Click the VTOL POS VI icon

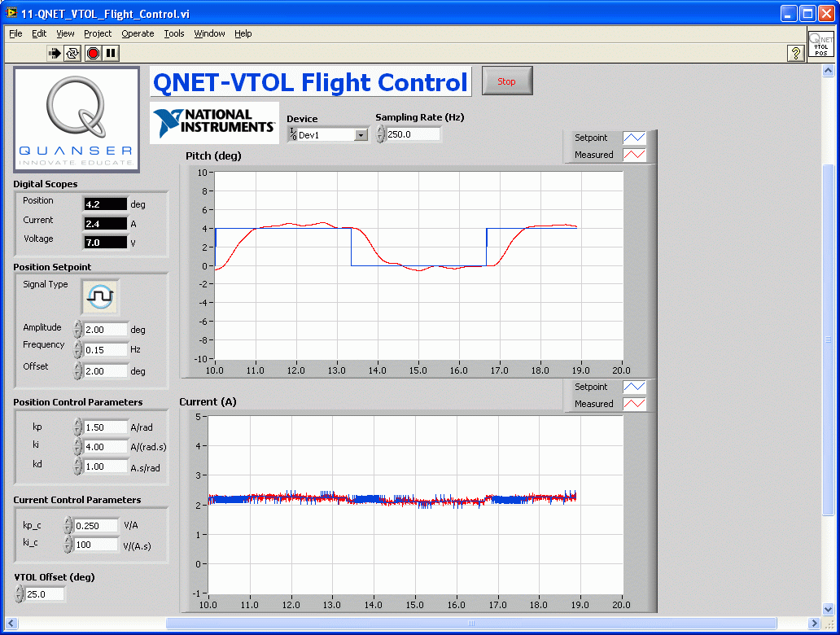coord(820,43)
